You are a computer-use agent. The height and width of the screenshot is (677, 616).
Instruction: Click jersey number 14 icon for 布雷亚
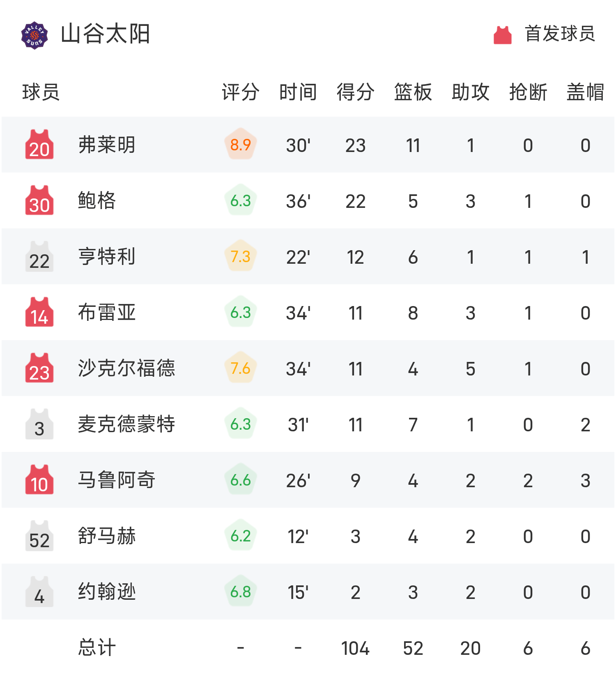click(x=39, y=312)
